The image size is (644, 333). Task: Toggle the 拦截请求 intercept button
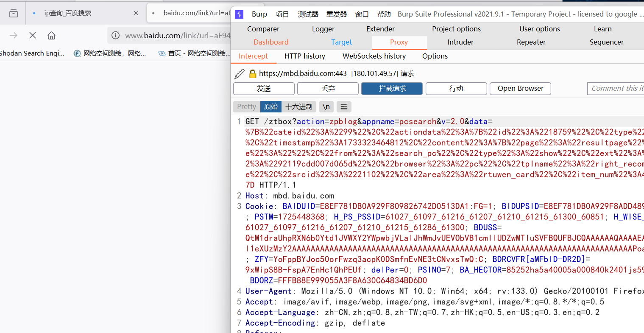point(392,89)
